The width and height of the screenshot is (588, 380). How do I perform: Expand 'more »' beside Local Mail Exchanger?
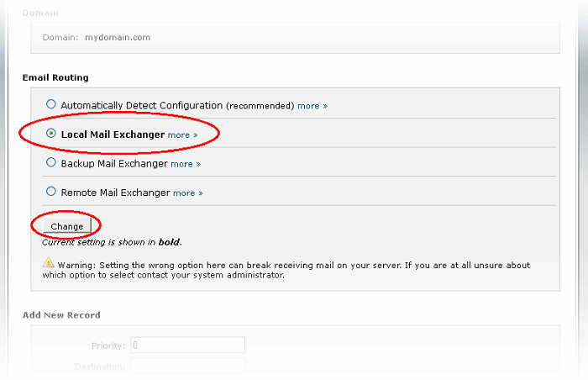[182, 135]
